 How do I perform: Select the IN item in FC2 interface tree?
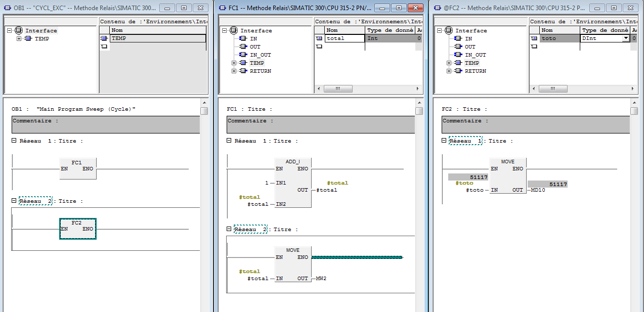468,38
